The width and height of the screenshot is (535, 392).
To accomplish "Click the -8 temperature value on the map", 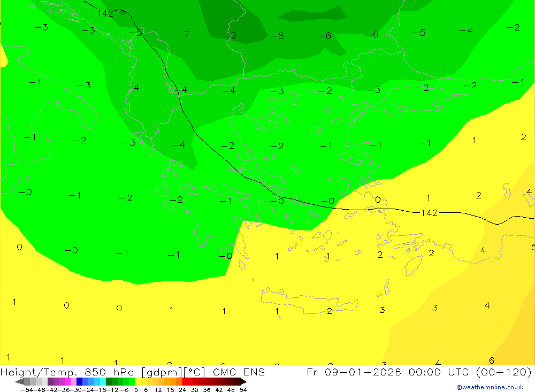I will 277,36.
